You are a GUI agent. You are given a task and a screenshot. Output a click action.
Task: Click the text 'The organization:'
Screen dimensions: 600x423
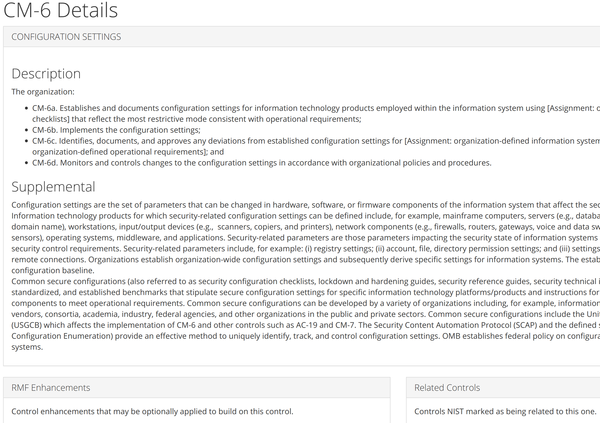pyautogui.click(x=40, y=92)
